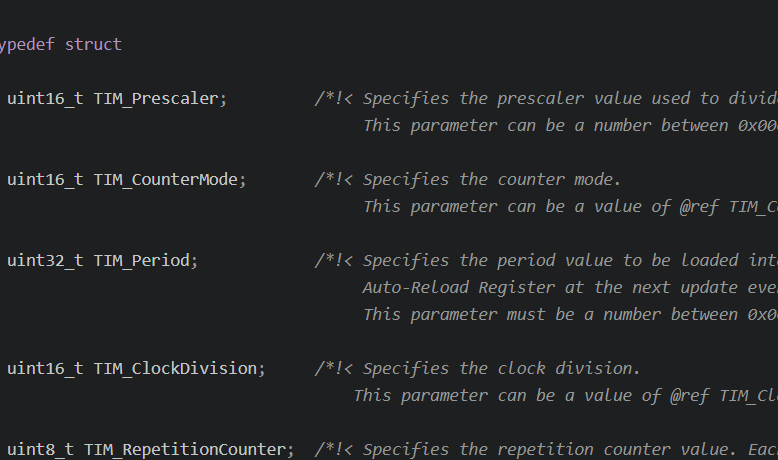
Task: Click 'Specifies the prescaler value' comment
Action: pyautogui.click(x=502, y=99)
